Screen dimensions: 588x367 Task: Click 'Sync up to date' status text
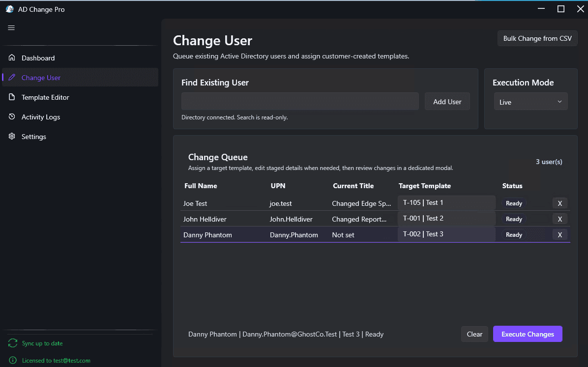pyautogui.click(x=42, y=343)
